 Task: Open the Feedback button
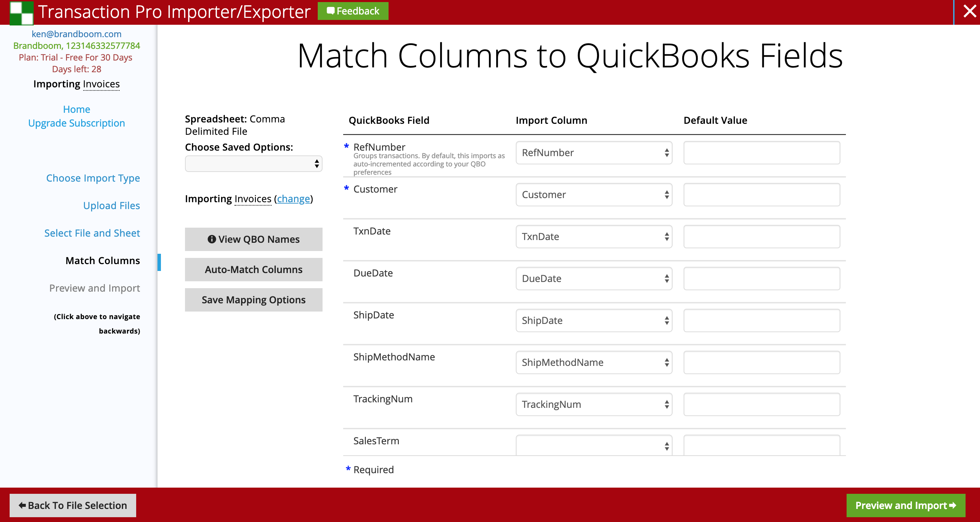353,11
